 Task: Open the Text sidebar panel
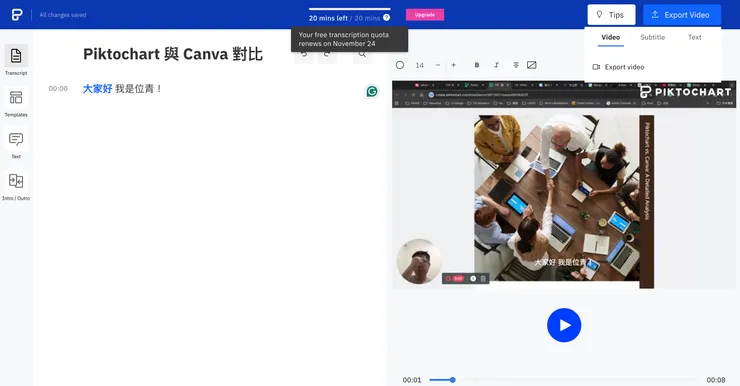tap(16, 144)
